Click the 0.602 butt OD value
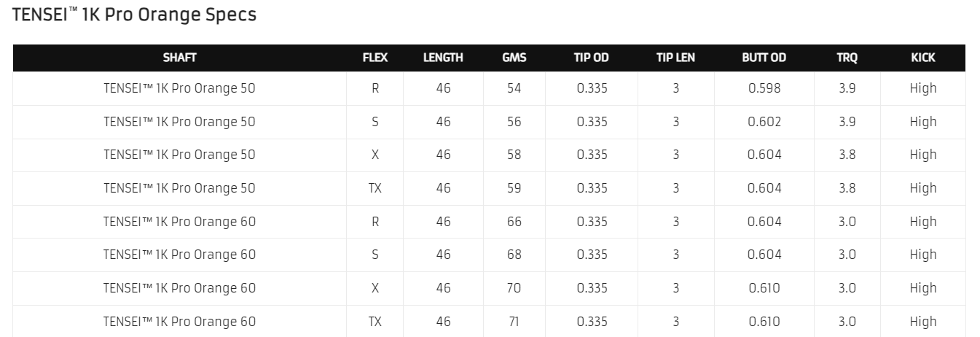Viewport: 980px width, 337px height. [764, 122]
